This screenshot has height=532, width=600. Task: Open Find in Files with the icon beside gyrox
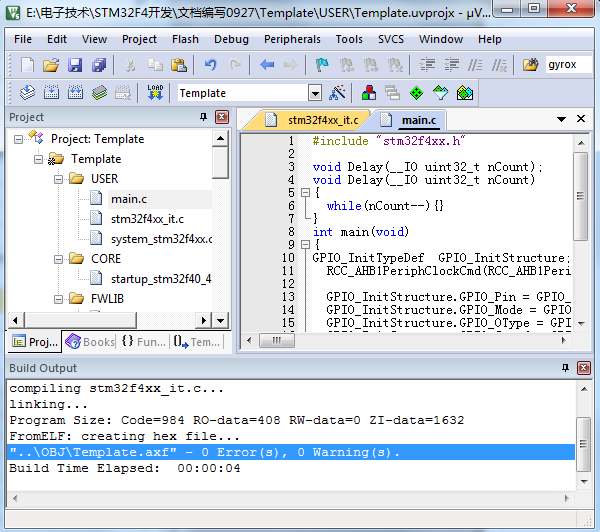tap(530, 65)
